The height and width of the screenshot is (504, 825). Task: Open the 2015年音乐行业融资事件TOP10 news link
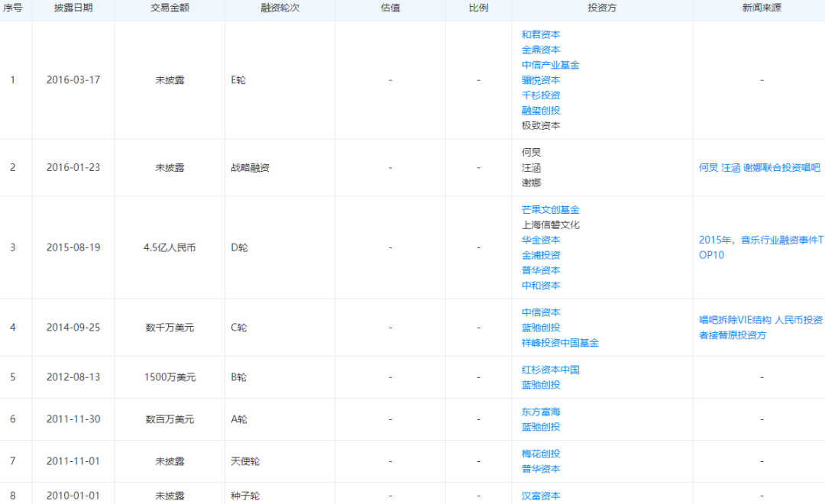[x=761, y=247]
